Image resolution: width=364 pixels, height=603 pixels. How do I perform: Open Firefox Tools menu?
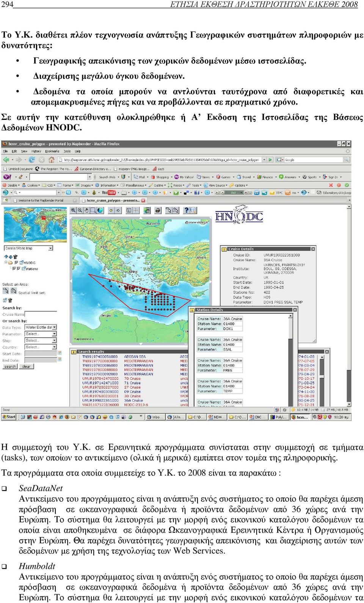[67, 151]
